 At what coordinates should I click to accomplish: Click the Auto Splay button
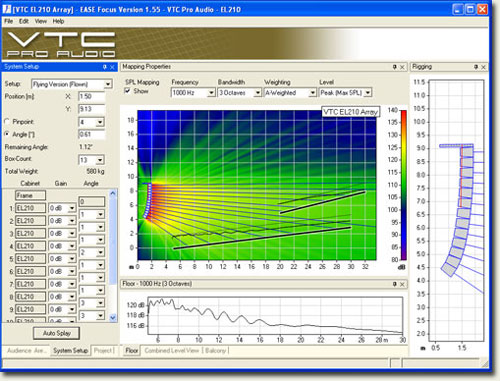pos(56,333)
